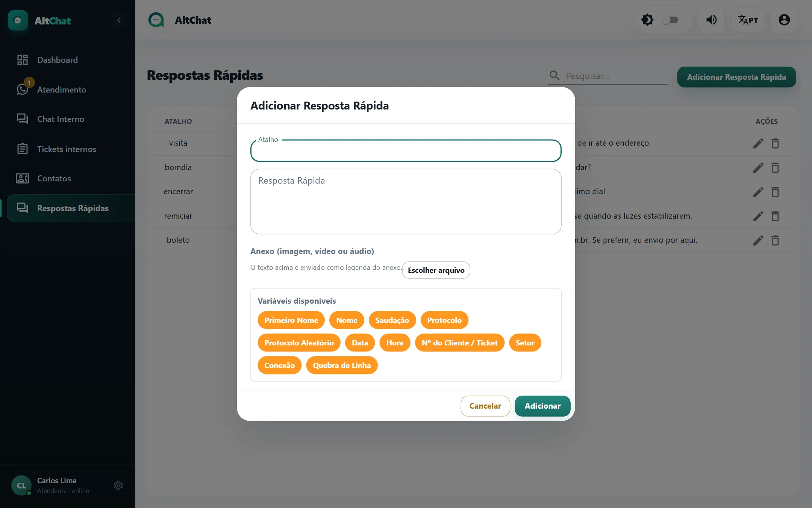Cancel the add quick reply dialog
812x508 pixels.
[x=485, y=406]
